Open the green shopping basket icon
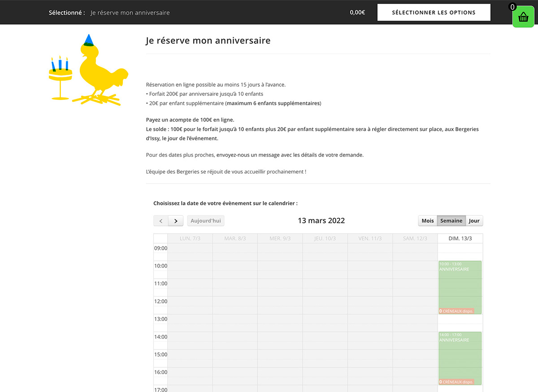This screenshot has height=392, width=538. click(x=523, y=17)
